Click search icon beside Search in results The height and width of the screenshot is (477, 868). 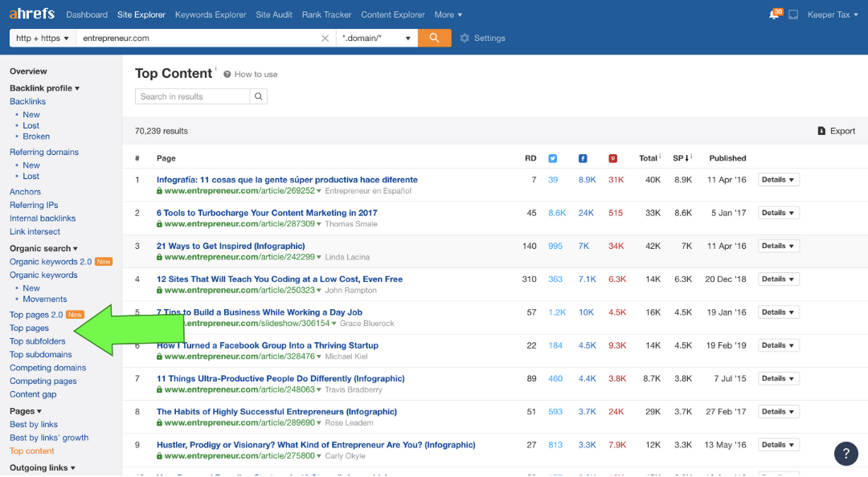click(x=259, y=96)
